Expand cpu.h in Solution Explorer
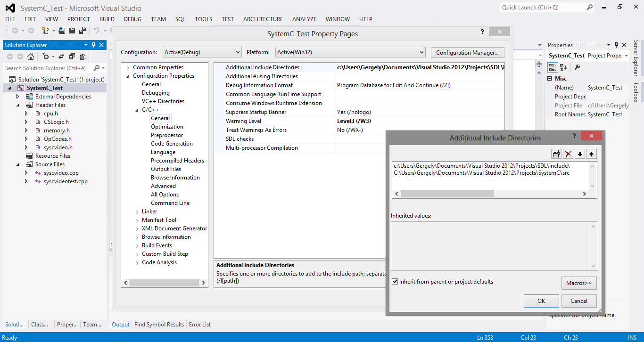The image size is (644, 342). click(26, 114)
